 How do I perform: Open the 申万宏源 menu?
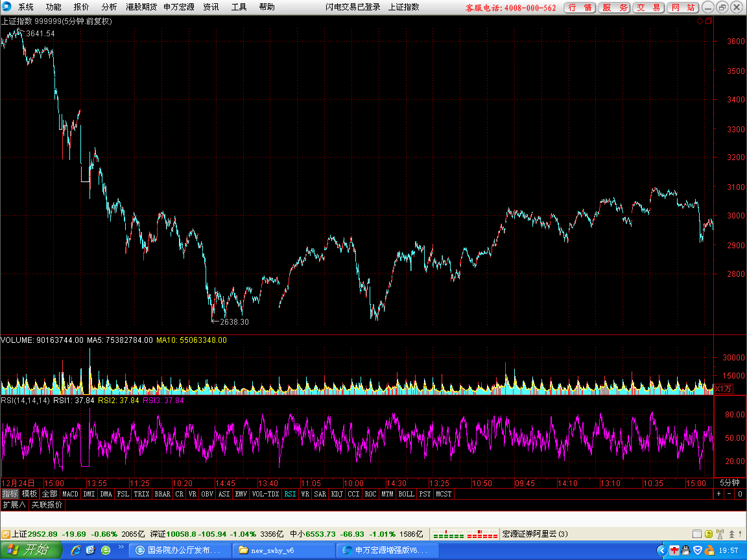[179, 6]
